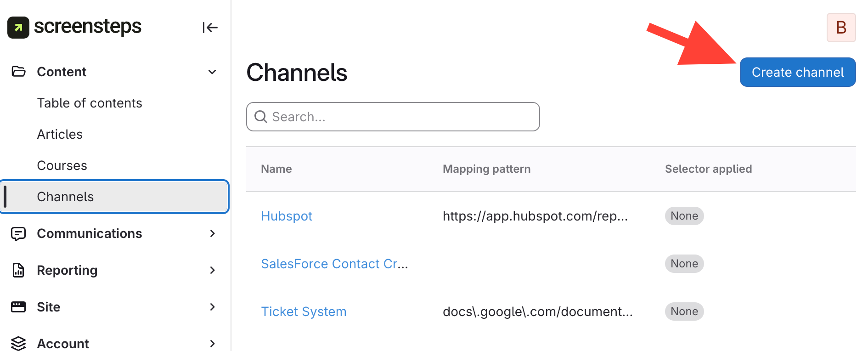Expand the Reporting section chevron
868x351 pixels.
(212, 270)
